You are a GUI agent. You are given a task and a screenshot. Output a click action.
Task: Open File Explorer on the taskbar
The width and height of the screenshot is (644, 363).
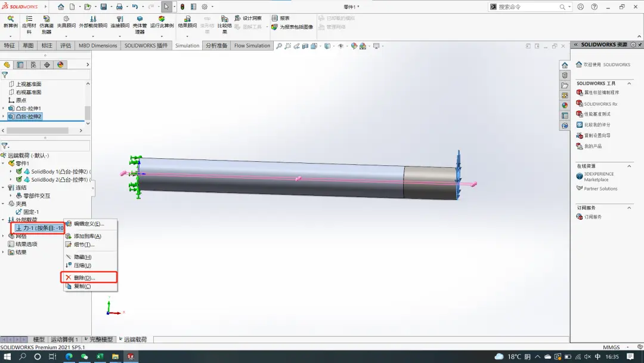click(115, 356)
